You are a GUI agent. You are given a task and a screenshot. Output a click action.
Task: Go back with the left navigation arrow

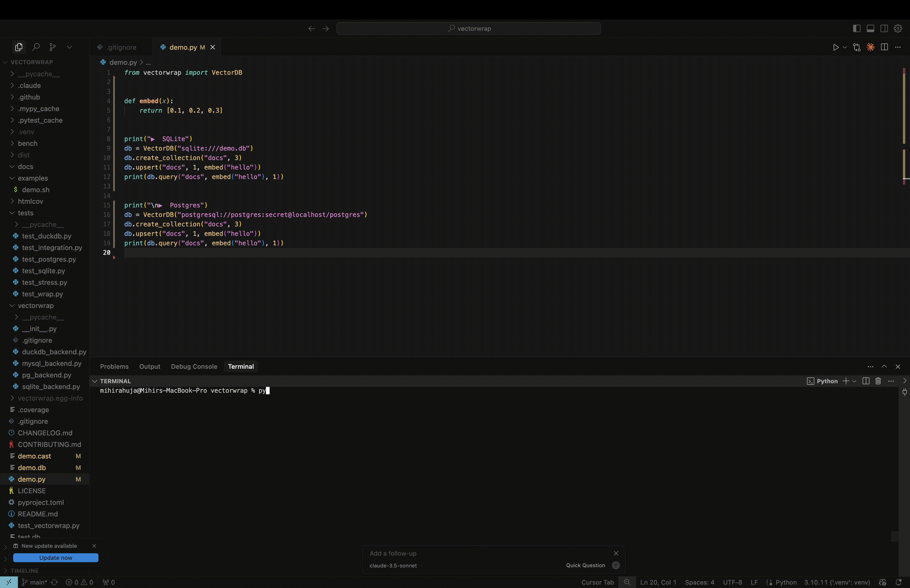311,29
